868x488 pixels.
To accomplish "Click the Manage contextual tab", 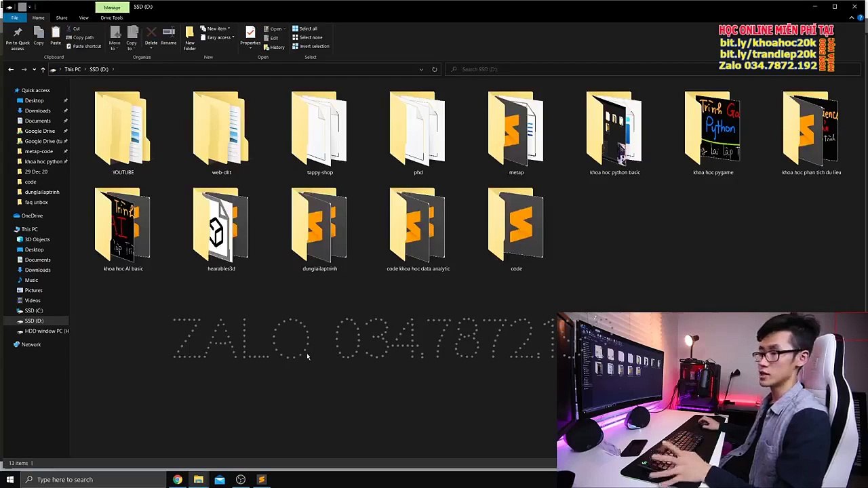I will pyautogui.click(x=112, y=7).
